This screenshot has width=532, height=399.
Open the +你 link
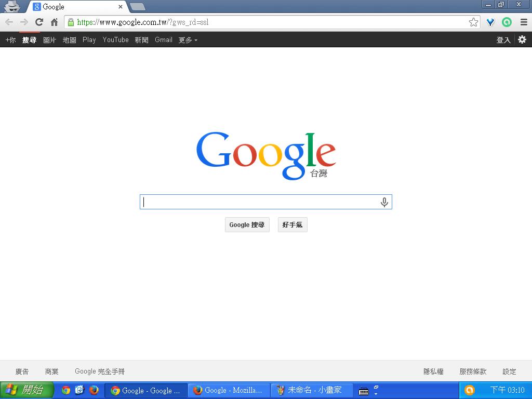(10, 40)
